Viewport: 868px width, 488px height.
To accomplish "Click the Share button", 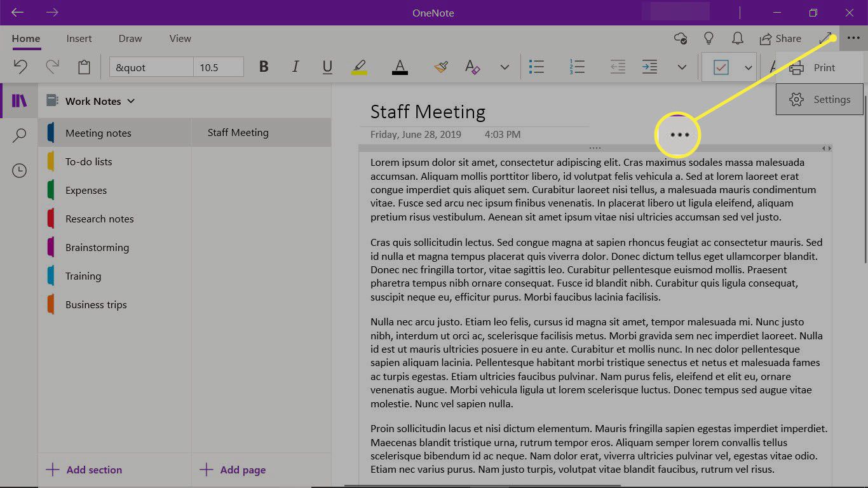I will 780,39.
